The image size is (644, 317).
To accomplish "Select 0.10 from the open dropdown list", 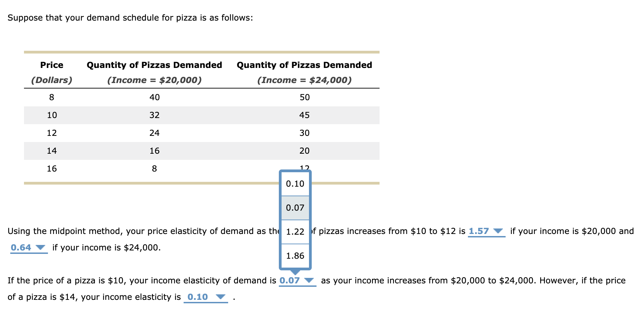I will click(x=295, y=184).
